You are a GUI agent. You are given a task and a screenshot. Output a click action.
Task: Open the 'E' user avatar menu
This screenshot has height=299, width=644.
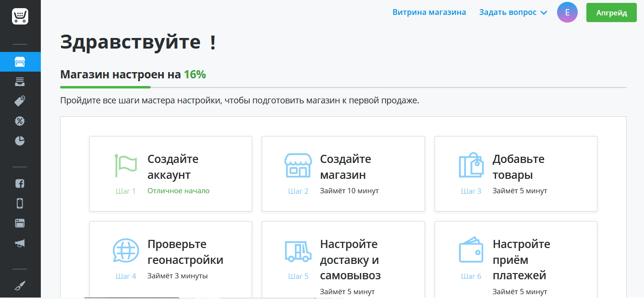(567, 12)
